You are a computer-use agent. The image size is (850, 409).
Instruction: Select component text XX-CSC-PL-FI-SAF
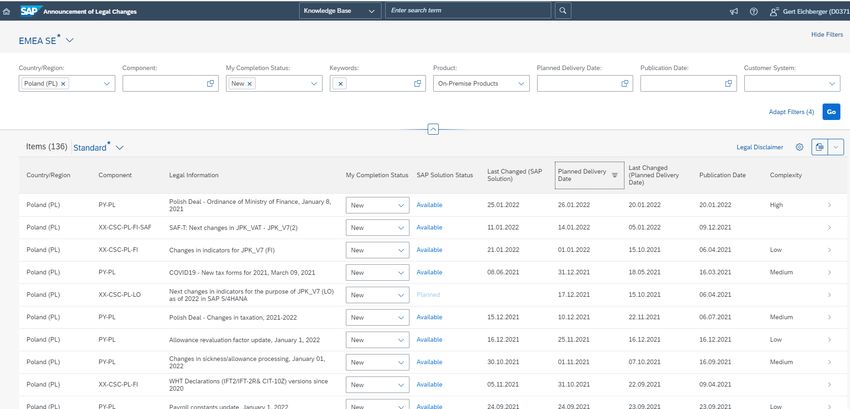(125, 228)
